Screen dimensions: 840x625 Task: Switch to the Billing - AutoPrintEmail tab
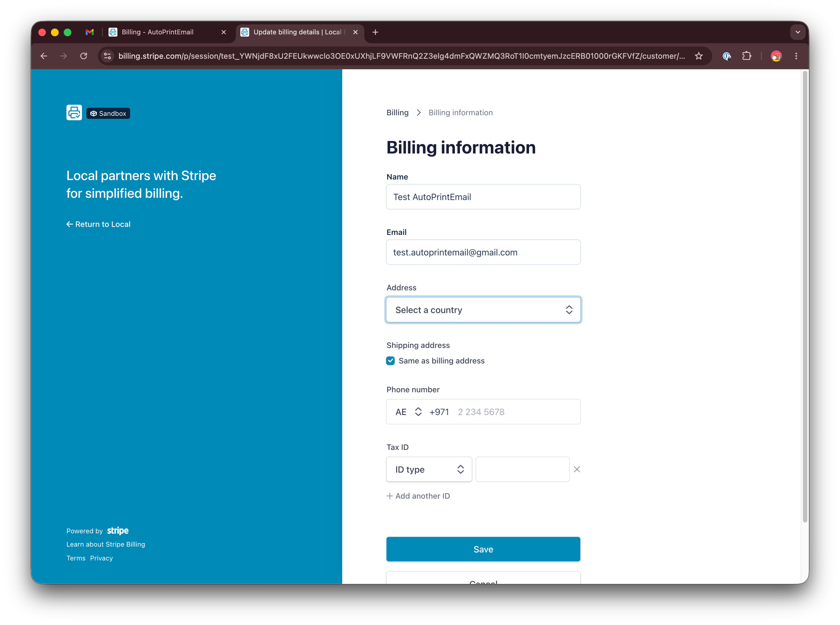tap(166, 32)
